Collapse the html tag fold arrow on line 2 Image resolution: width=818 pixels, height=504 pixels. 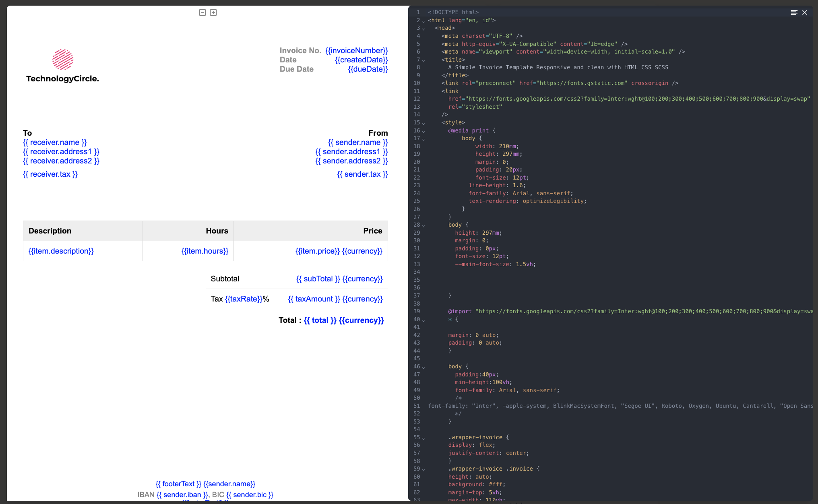click(x=423, y=21)
